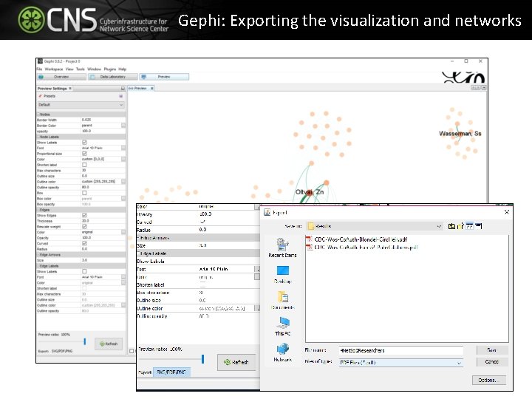Open Network location in the Export dialog
532x399 pixels.
(x=282, y=352)
